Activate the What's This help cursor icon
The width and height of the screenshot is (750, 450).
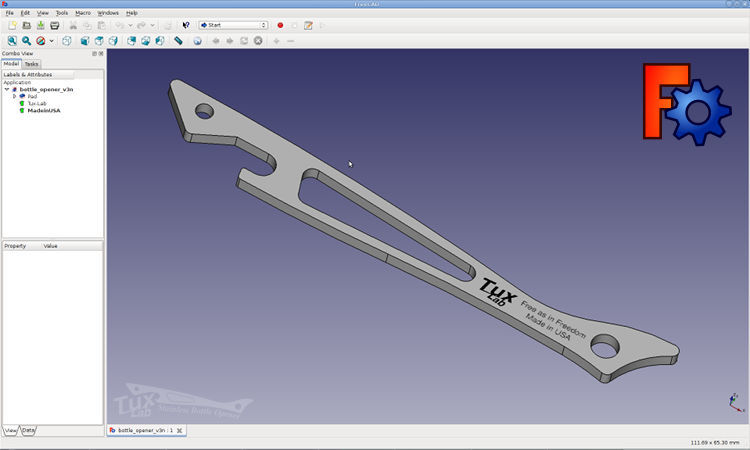[186, 25]
